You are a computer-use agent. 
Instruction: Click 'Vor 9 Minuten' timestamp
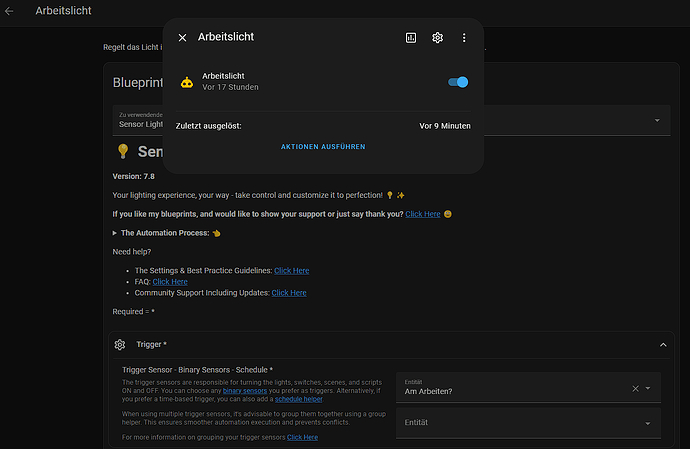click(x=444, y=126)
